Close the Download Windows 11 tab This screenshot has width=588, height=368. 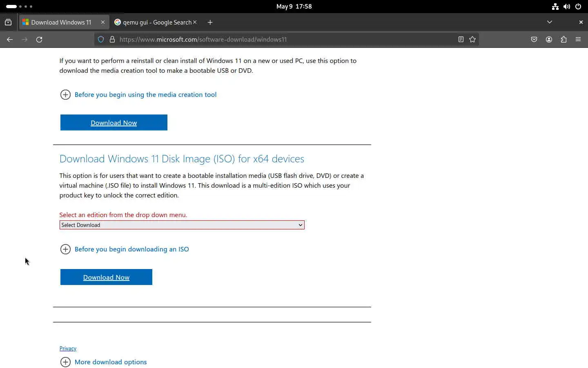coord(103,22)
